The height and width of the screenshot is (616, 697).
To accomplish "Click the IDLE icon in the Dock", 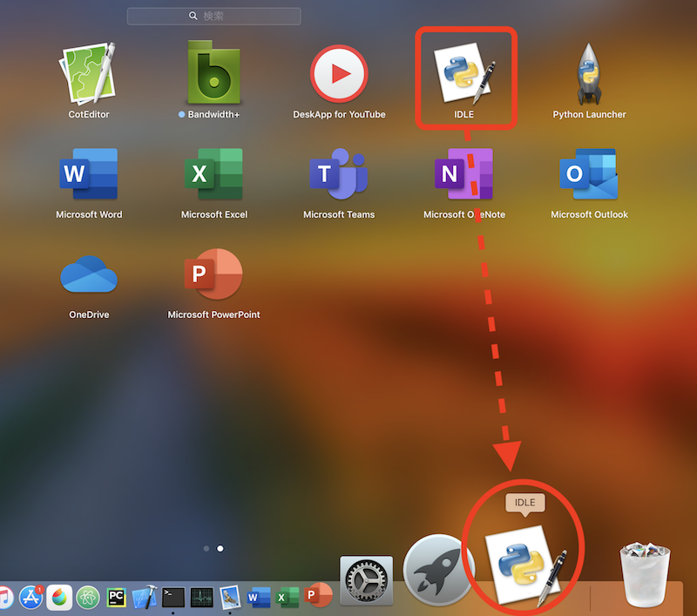I will pos(525,565).
